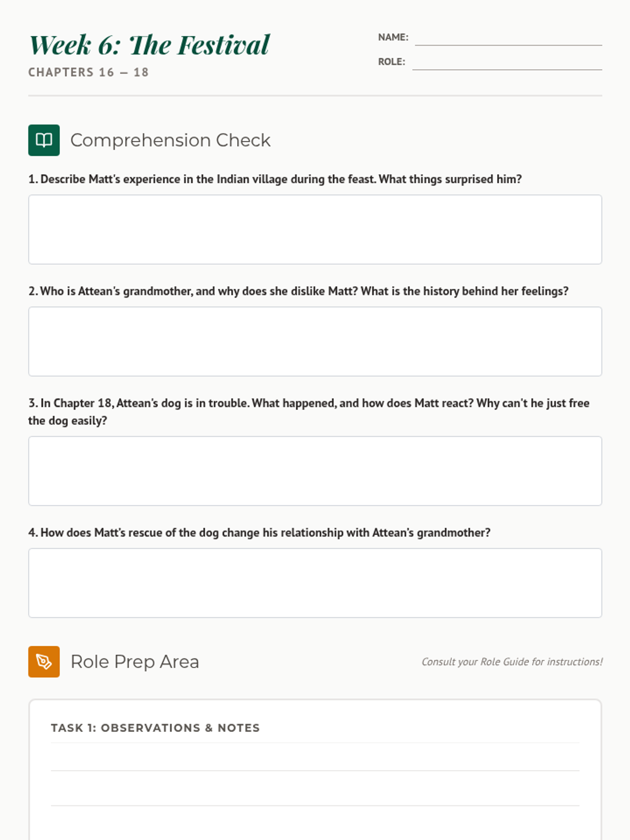Image resolution: width=630 pixels, height=840 pixels.
Task: Click question 2 text about Attean's grandmother
Action: [x=298, y=291]
